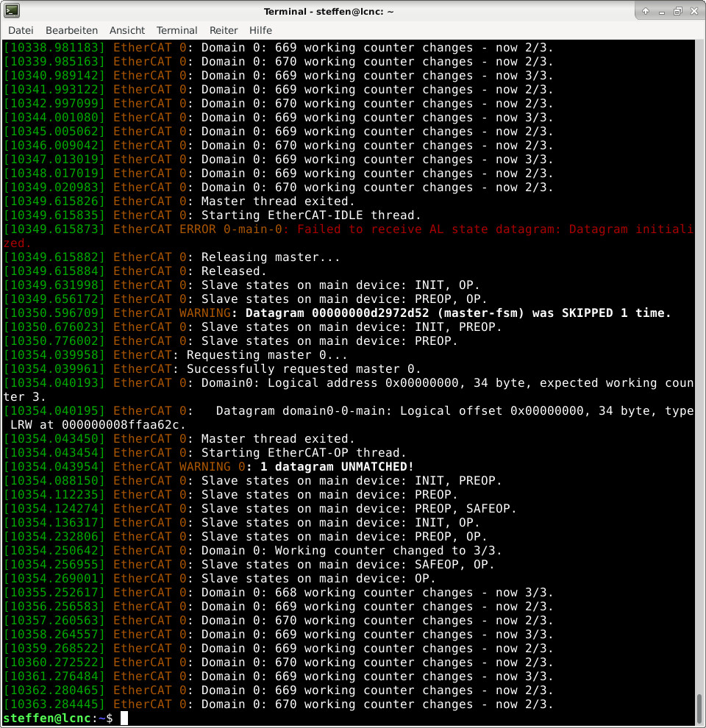Click the terminal window icon in title bar
This screenshot has height=728, width=706.
(12, 10)
